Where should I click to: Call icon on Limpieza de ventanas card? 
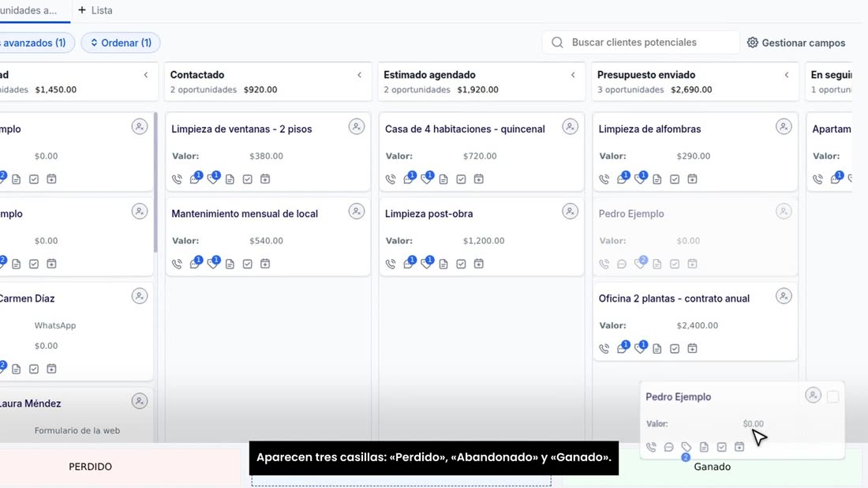pos(177,179)
